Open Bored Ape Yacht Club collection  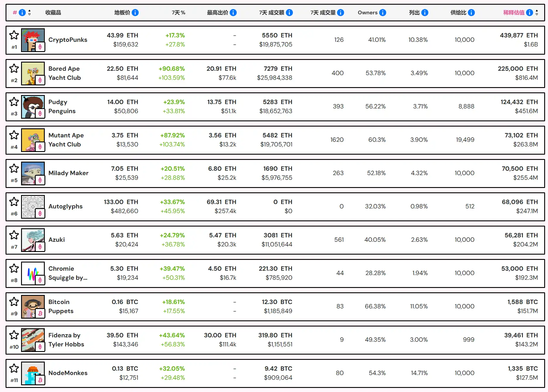coord(64,73)
